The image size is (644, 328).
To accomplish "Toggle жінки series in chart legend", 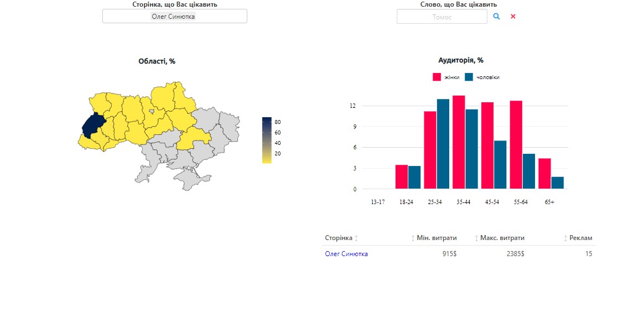I will pos(446,77).
